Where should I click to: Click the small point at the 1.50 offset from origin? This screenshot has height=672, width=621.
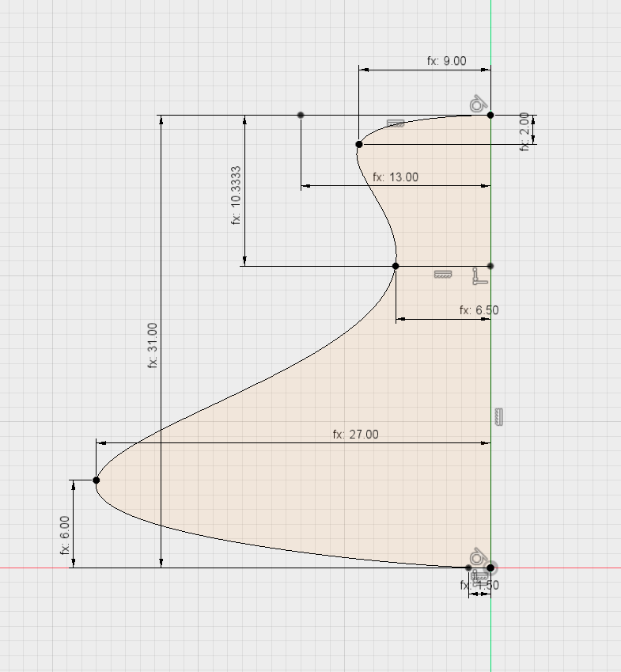click(468, 568)
